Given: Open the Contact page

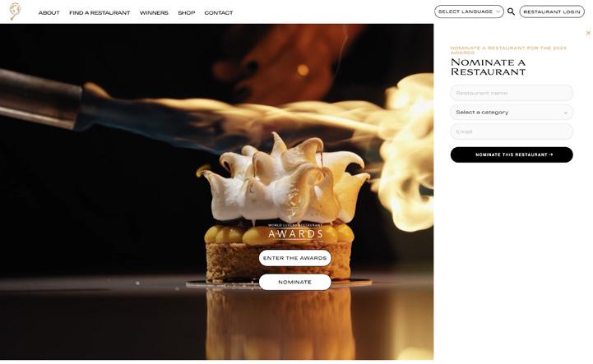Looking at the screenshot, I should pyautogui.click(x=219, y=13).
